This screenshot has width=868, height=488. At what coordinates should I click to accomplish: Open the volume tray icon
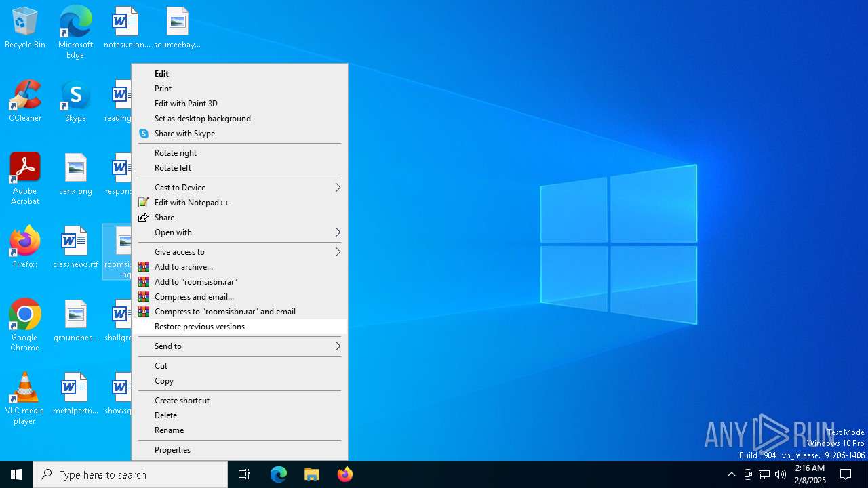tap(781, 474)
